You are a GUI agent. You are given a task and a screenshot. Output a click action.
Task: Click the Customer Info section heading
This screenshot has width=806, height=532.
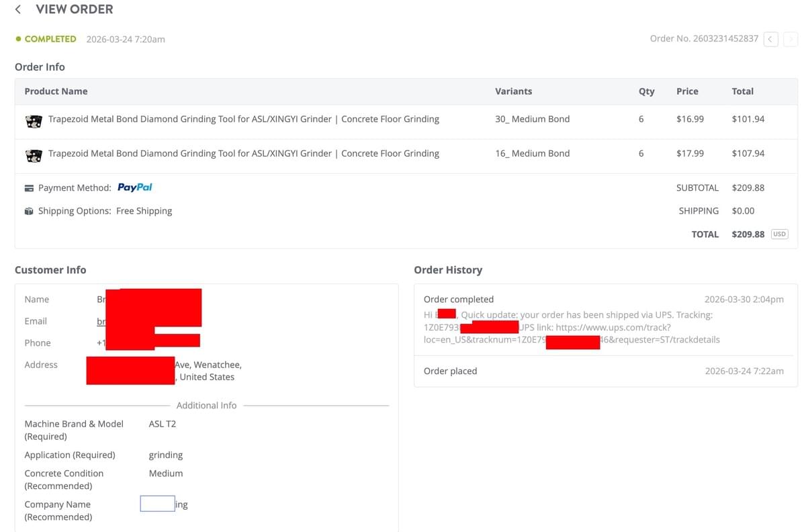coord(50,270)
